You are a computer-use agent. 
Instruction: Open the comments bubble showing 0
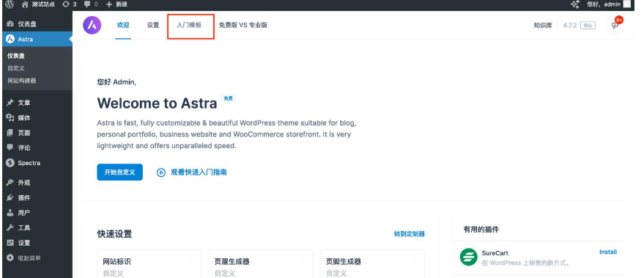pos(91,4)
